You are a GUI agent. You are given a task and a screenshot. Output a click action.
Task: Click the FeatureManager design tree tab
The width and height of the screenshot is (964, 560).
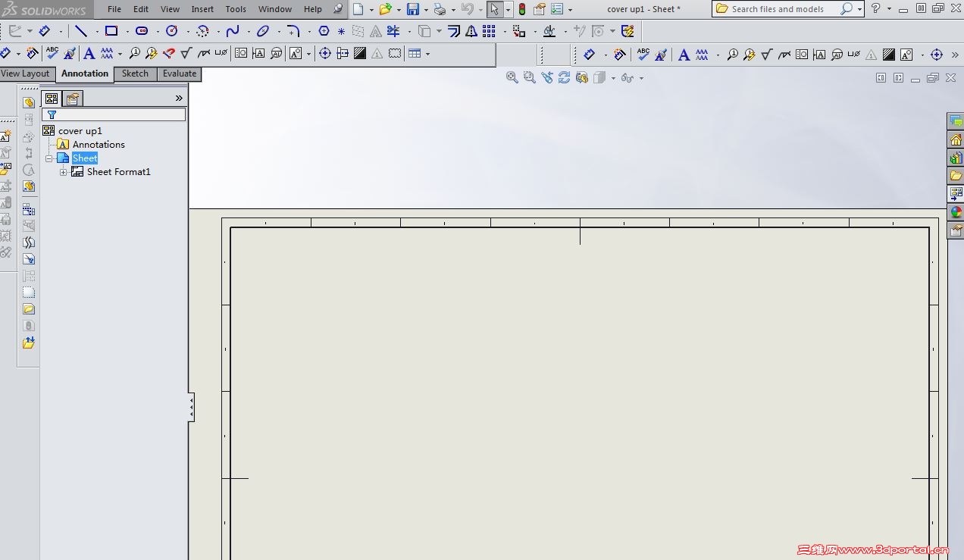(x=52, y=99)
